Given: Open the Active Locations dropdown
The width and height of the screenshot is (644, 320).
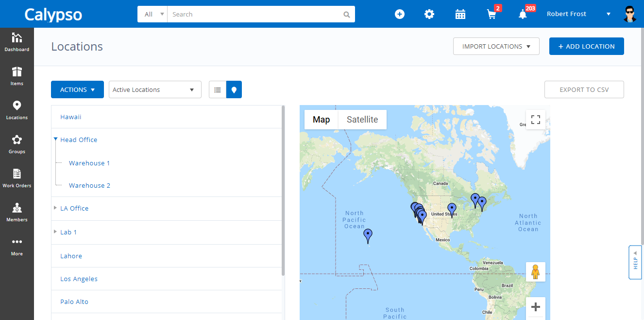Looking at the screenshot, I should coord(155,90).
